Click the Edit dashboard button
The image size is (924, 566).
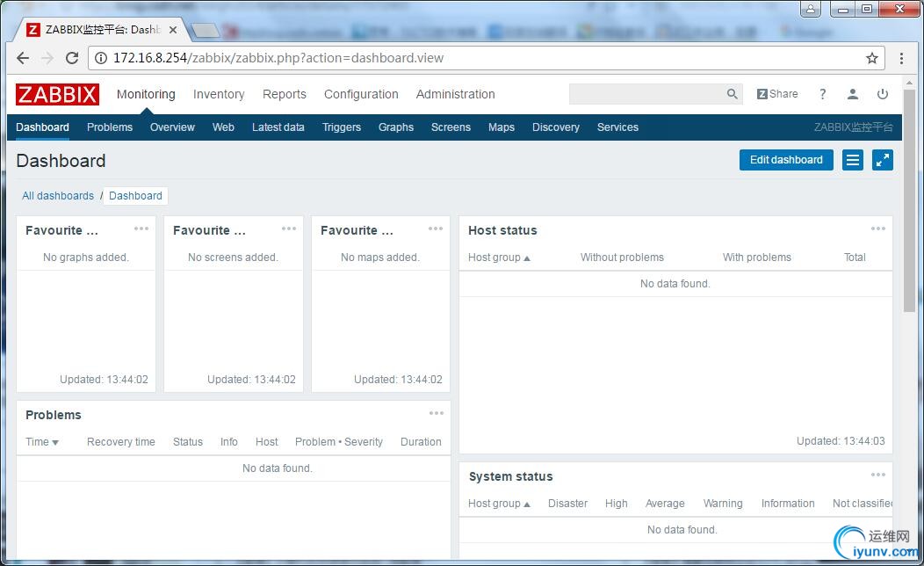click(x=786, y=160)
